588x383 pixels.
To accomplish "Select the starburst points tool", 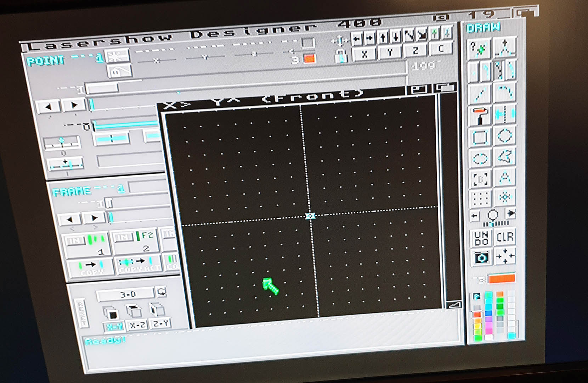I will tap(505, 197).
